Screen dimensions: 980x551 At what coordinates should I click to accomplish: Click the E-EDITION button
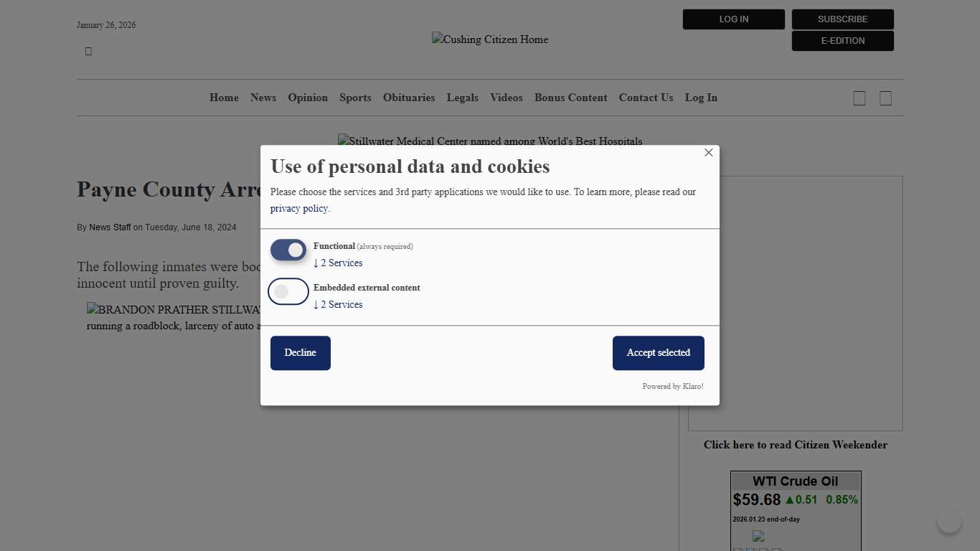tap(842, 41)
